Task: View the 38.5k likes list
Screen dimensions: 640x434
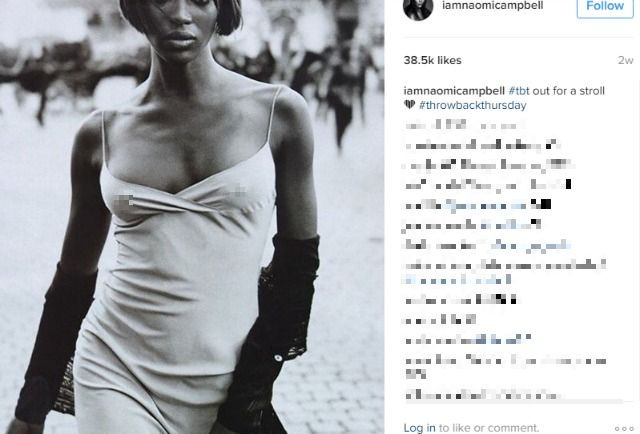Action: (432, 60)
